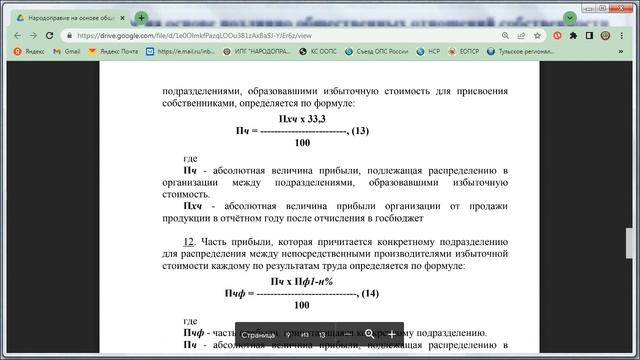Click the share page icon in address bar
The width and height of the screenshot is (640, 360).
521,36
